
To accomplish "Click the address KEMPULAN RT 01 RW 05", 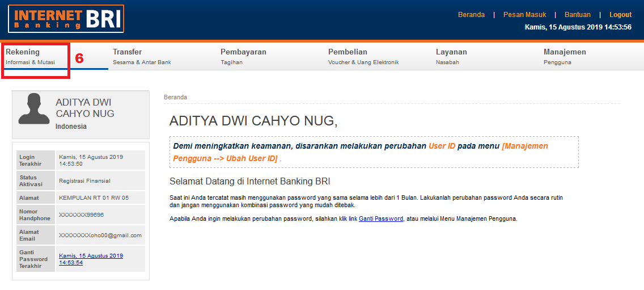I will coord(94,198).
